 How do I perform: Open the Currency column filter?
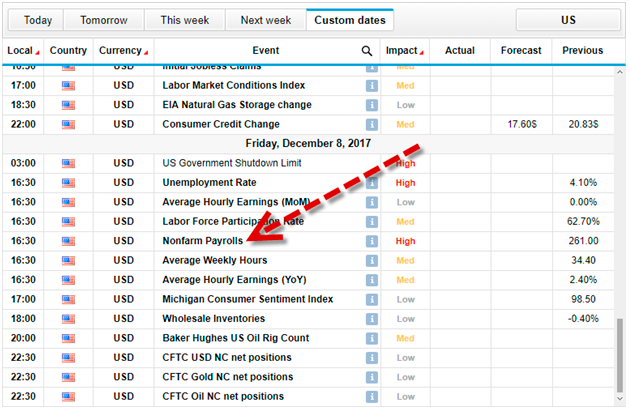coord(122,50)
